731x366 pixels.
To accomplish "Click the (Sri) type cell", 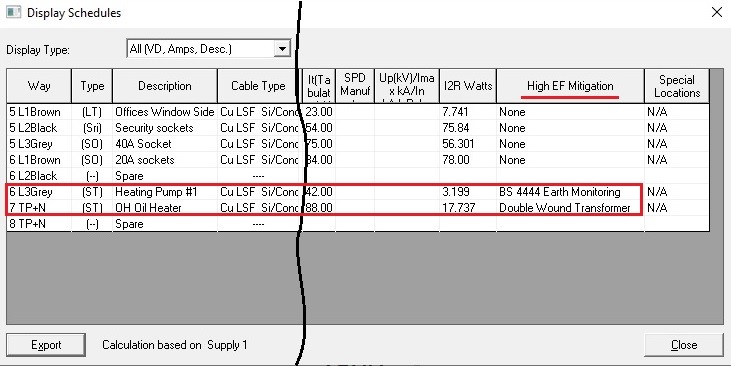I will click(x=92, y=128).
